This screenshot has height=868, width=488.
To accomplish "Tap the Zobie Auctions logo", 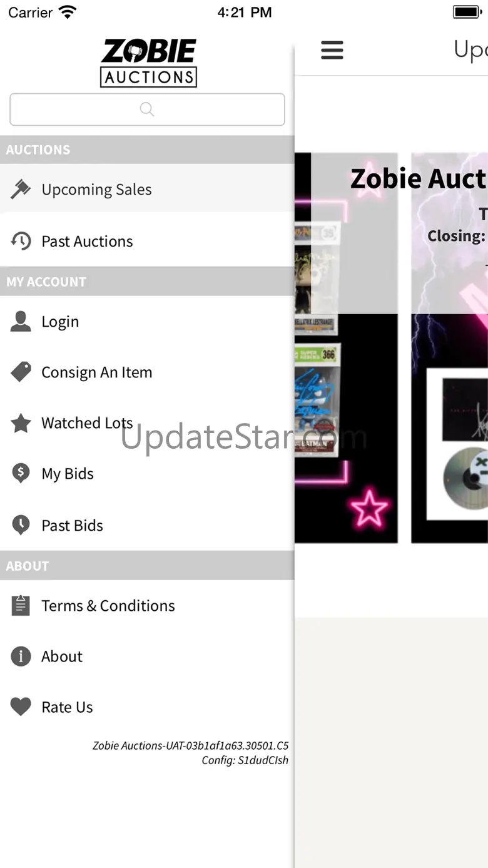I will [x=148, y=62].
